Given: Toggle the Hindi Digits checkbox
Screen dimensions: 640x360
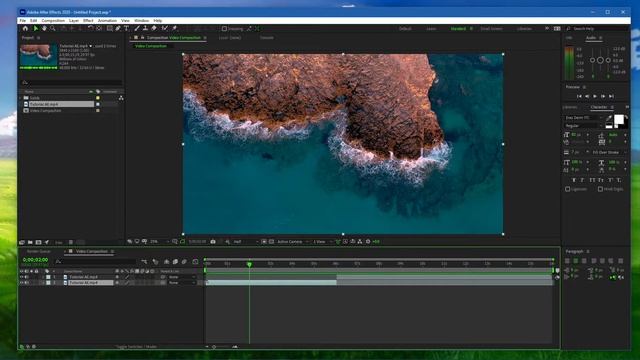Looking at the screenshot, I should [x=600, y=189].
